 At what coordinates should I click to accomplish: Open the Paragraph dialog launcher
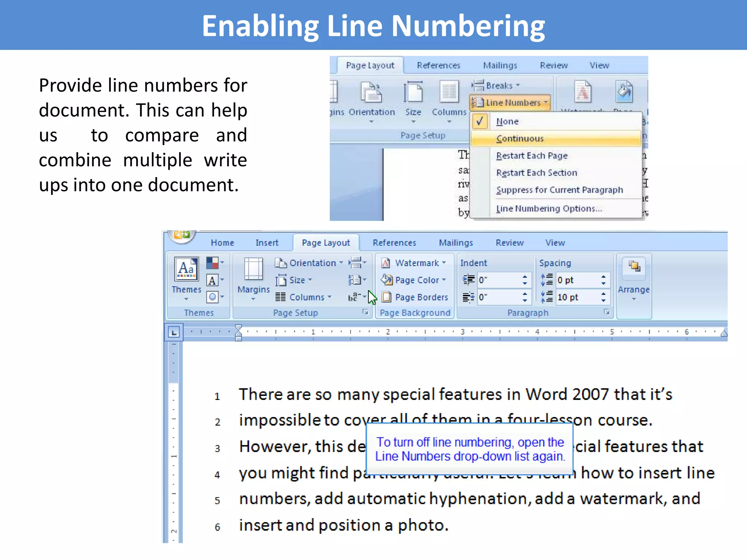607,312
